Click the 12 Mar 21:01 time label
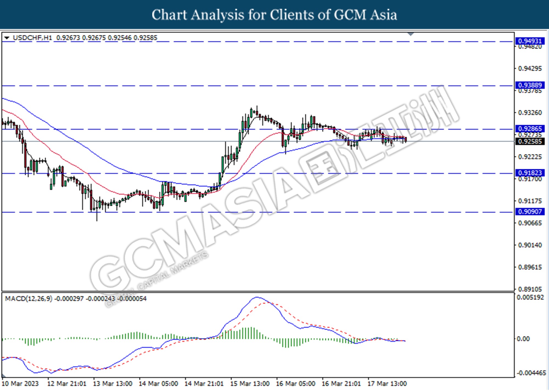Image resolution: width=549 pixels, height=392 pixels. click(x=67, y=383)
